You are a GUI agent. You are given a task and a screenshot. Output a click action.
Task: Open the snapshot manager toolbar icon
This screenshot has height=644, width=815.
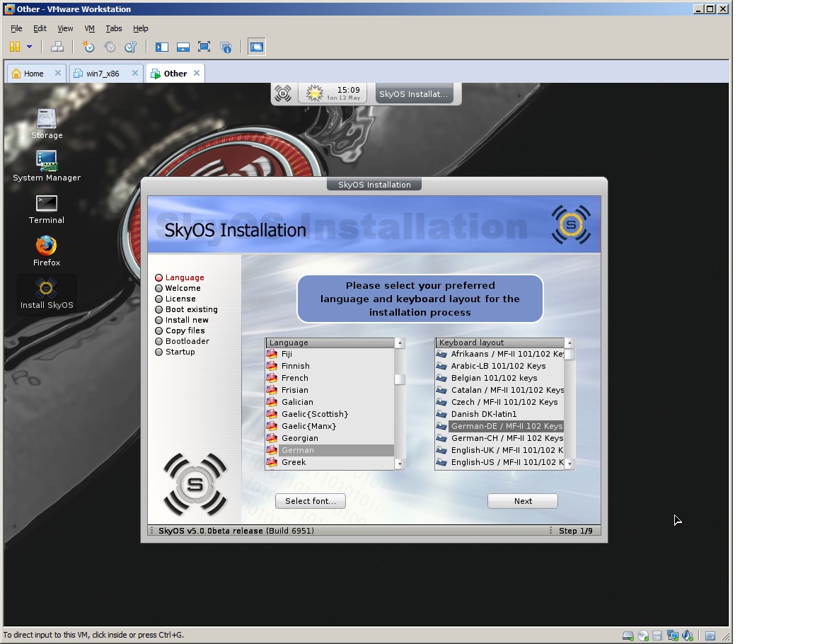click(130, 47)
